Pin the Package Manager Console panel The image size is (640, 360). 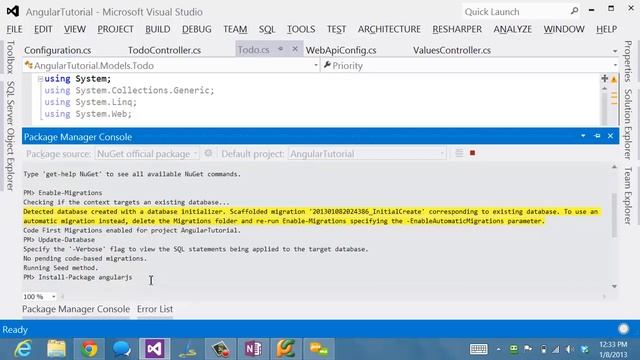pyautogui.click(x=597, y=136)
